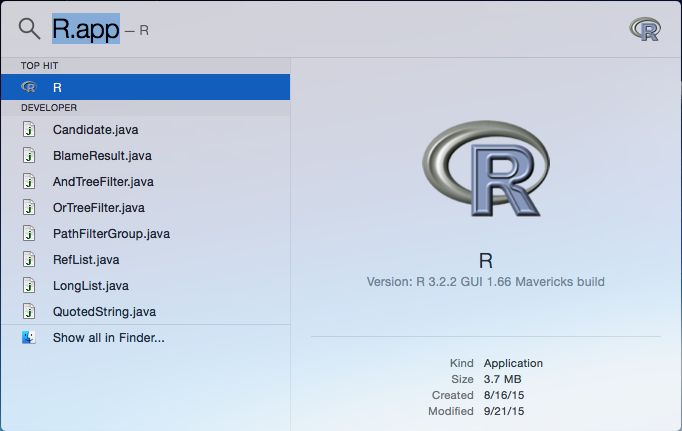
Task: Click the Created date 8/16/15
Action: coord(504,395)
